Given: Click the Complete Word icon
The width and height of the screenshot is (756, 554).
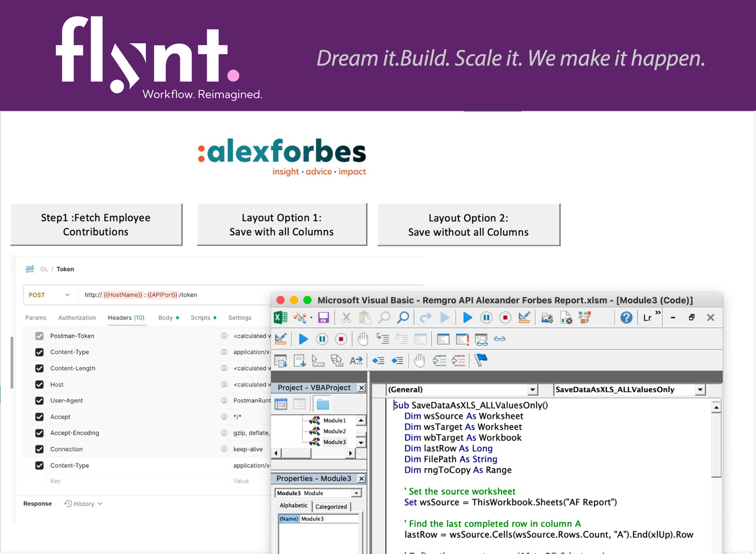Looking at the screenshot, I should click(x=356, y=360).
